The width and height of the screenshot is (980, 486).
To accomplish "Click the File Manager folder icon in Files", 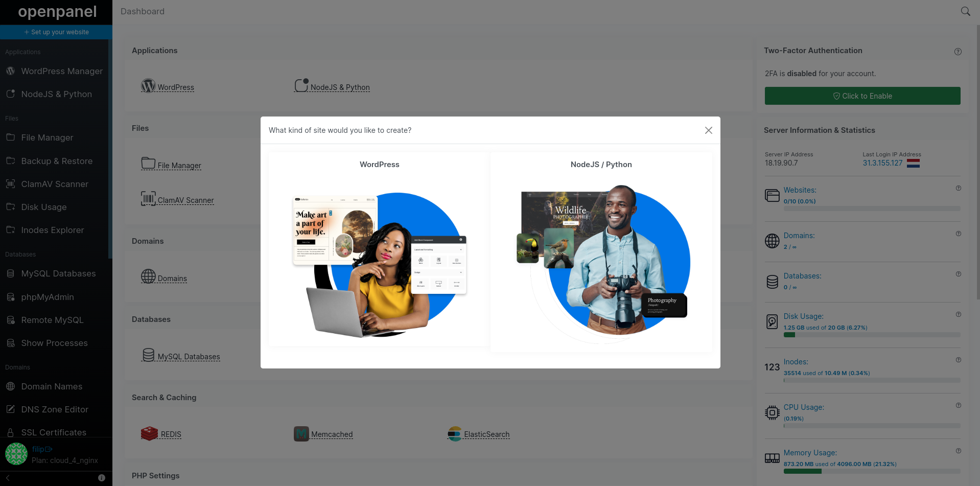I will (148, 163).
